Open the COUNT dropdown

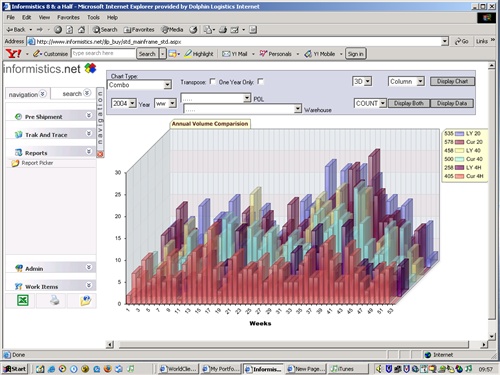[370, 103]
